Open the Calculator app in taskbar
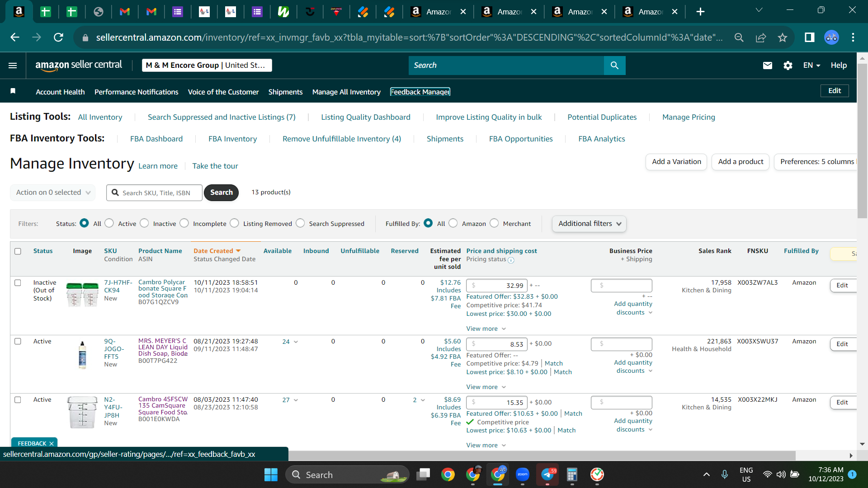Image resolution: width=868 pixels, height=488 pixels. pyautogui.click(x=572, y=474)
